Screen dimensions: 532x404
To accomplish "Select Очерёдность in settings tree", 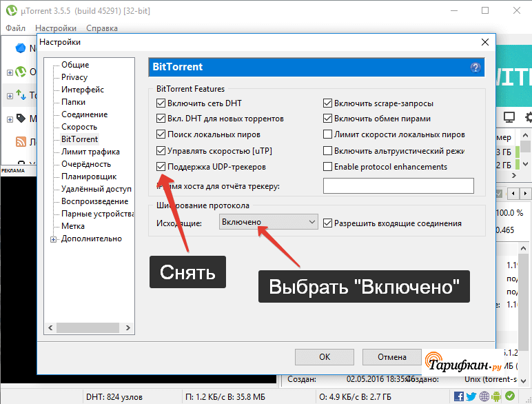I will tap(86, 164).
